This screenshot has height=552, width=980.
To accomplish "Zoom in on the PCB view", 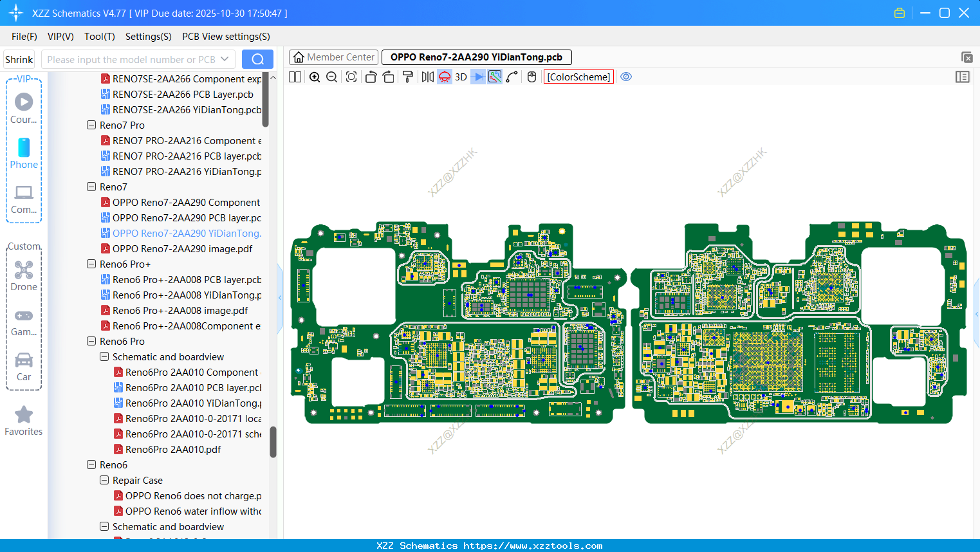I will (315, 77).
